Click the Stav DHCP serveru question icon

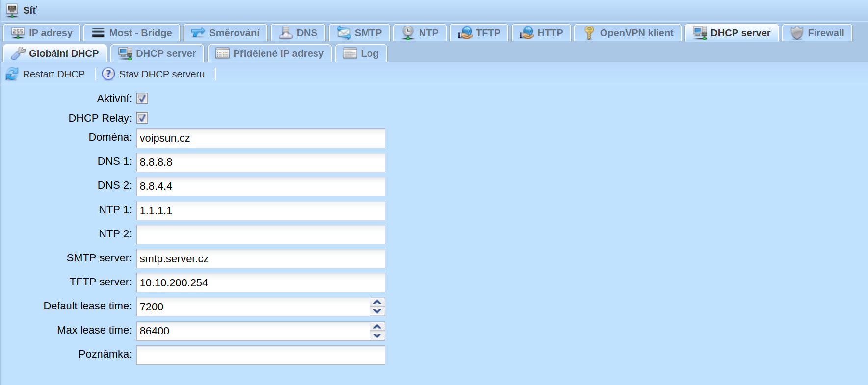tap(108, 74)
